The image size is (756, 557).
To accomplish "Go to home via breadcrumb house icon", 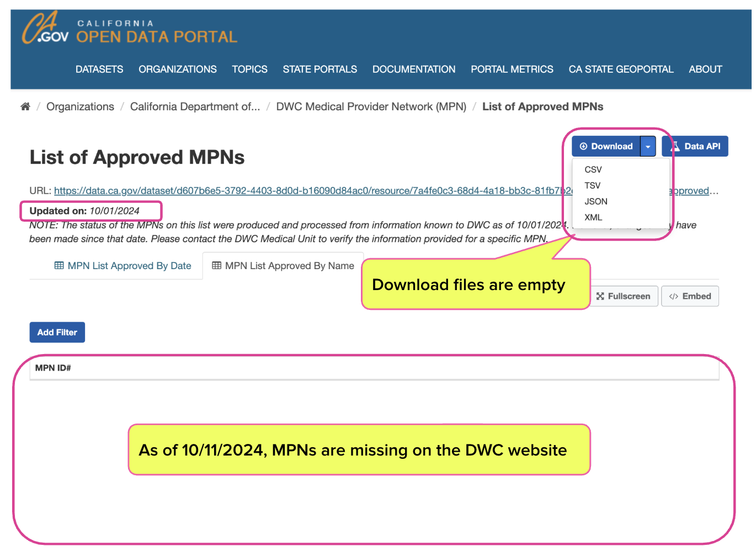I will pyautogui.click(x=25, y=106).
